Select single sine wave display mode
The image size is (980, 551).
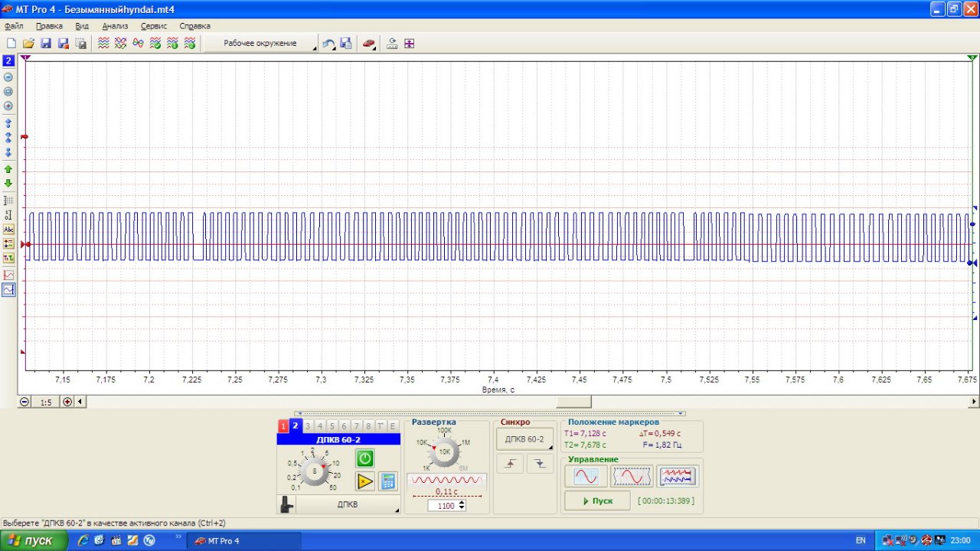pos(586,476)
